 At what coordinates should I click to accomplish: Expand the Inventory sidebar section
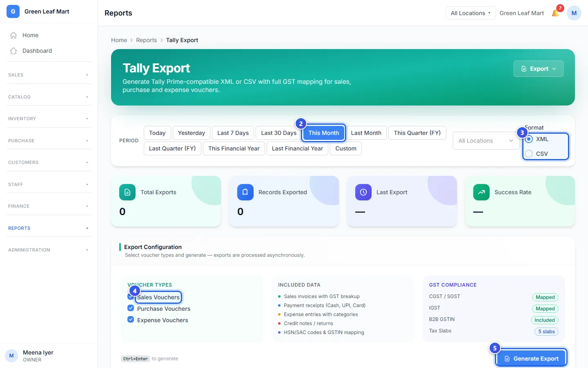pos(49,119)
